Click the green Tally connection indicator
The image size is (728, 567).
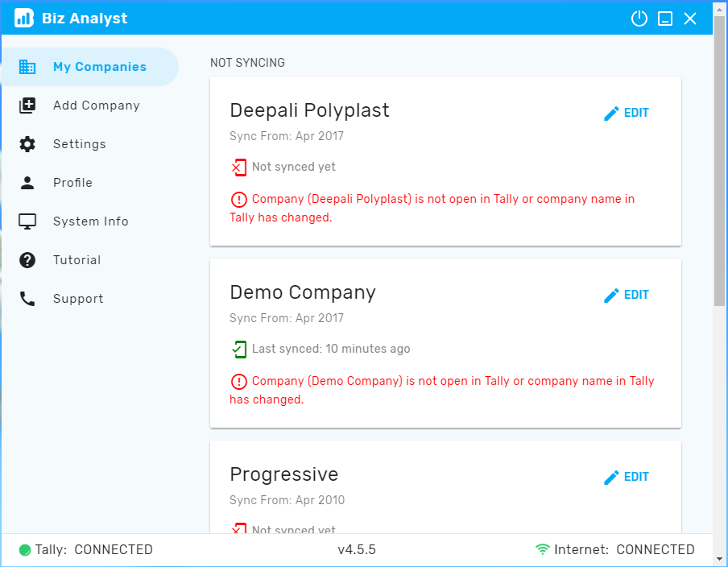25,550
